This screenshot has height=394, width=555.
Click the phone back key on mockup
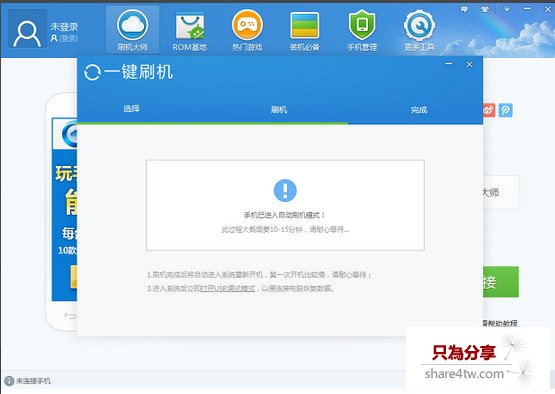pyautogui.click(x=70, y=315)
